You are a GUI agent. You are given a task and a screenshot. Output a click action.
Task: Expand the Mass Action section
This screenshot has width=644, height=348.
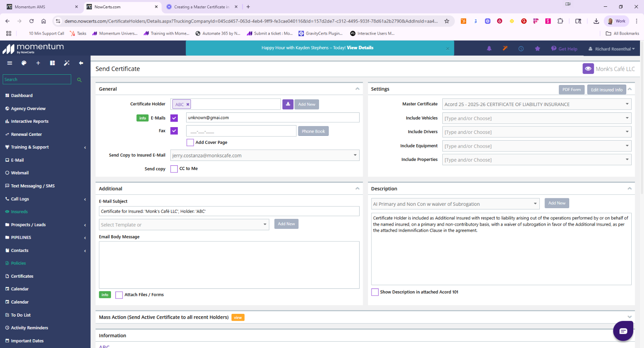click(630, 317)
